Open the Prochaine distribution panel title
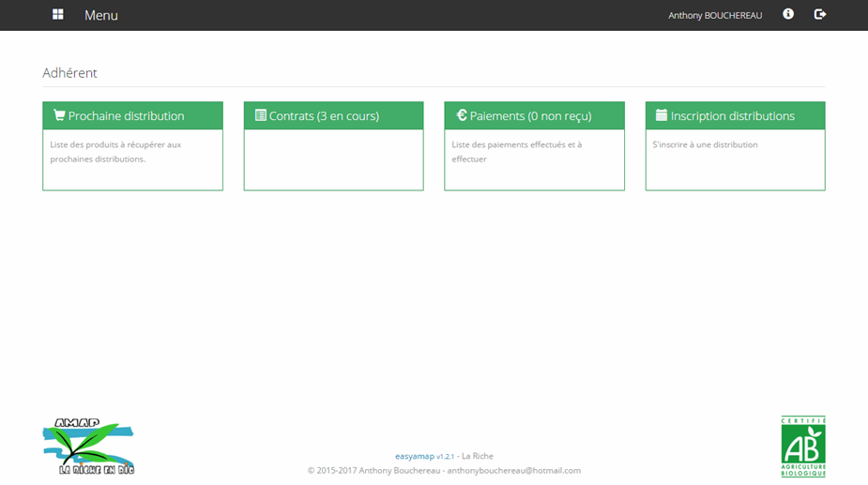The height and width of the screenshot is (485, 868). (126, 116)
